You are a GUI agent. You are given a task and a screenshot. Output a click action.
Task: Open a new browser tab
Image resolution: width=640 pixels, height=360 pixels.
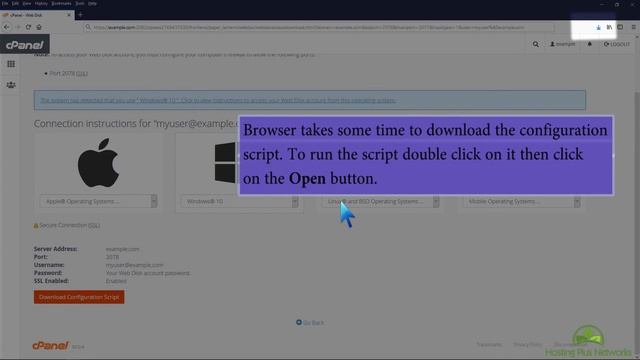80,15
